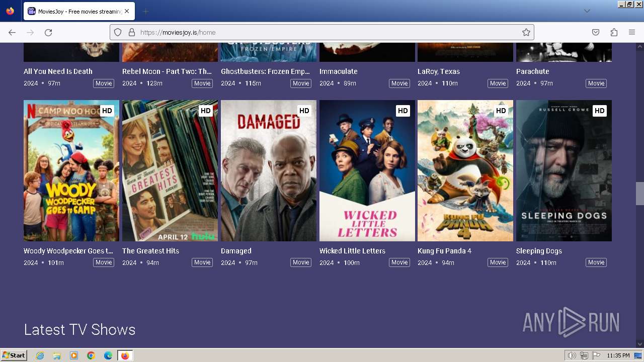Open Sleeping Dogs movie poster
The height and width of the screenshot is (362, 644).
point(564,170)
